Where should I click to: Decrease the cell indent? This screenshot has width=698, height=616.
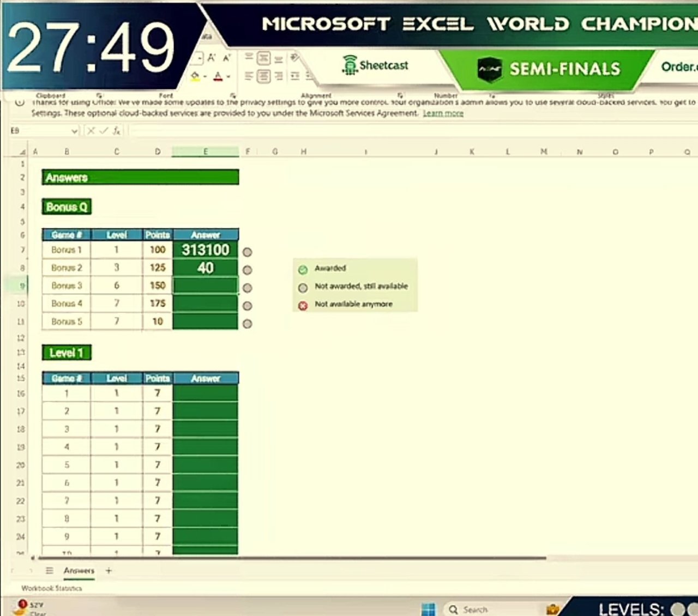click(295, 76)
